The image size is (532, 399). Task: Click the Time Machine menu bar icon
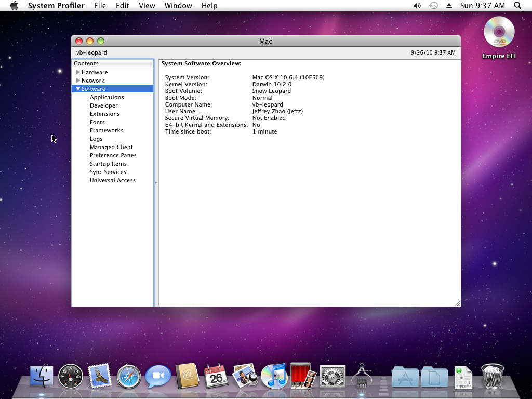434,5
